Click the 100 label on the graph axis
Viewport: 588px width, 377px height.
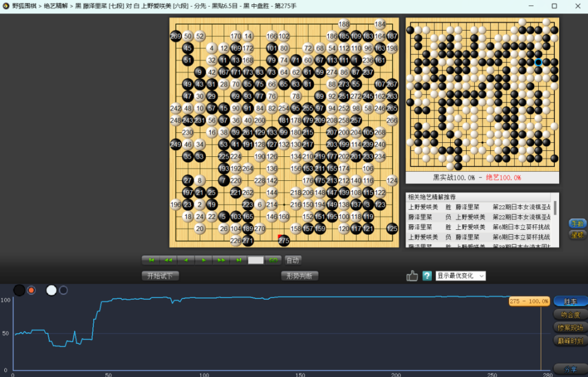pos(6,300)
